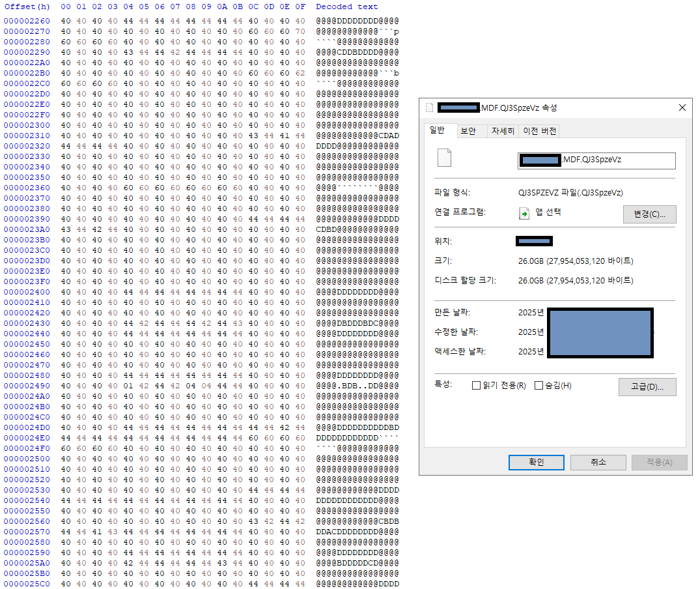This screenshot has height=589, width=700.
Task: Click the 변경(C)... button
Action: pyautogui.click(x=650, y=214)
